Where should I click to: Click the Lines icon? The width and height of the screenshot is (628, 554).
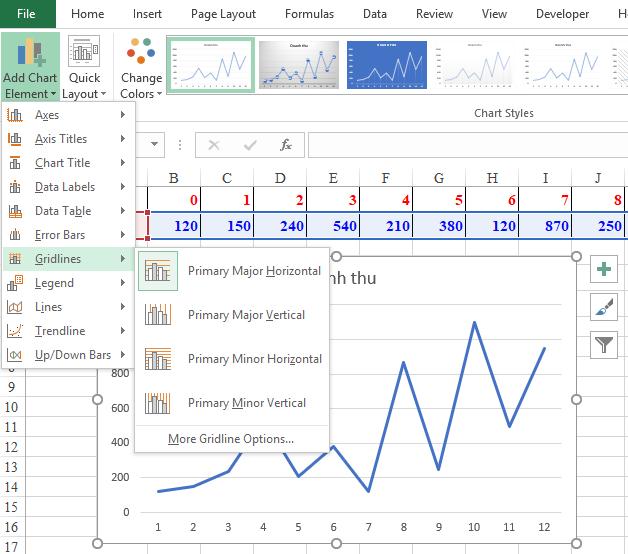(x=15, y=307)
